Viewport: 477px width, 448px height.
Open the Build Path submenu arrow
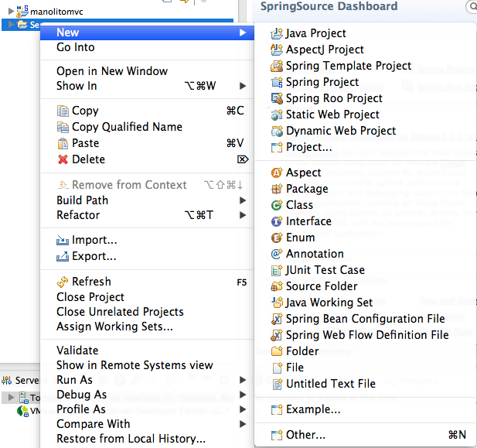point(243,200)
